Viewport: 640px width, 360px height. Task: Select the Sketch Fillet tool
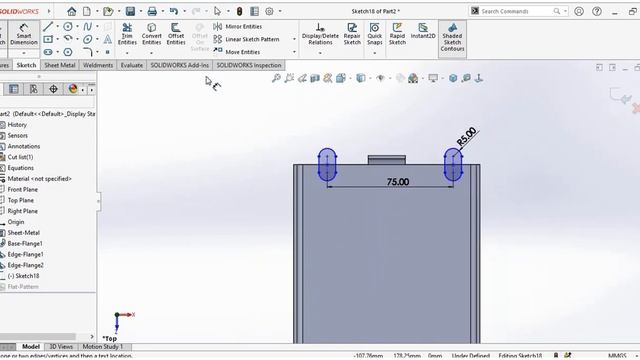(x=87, y=52)
